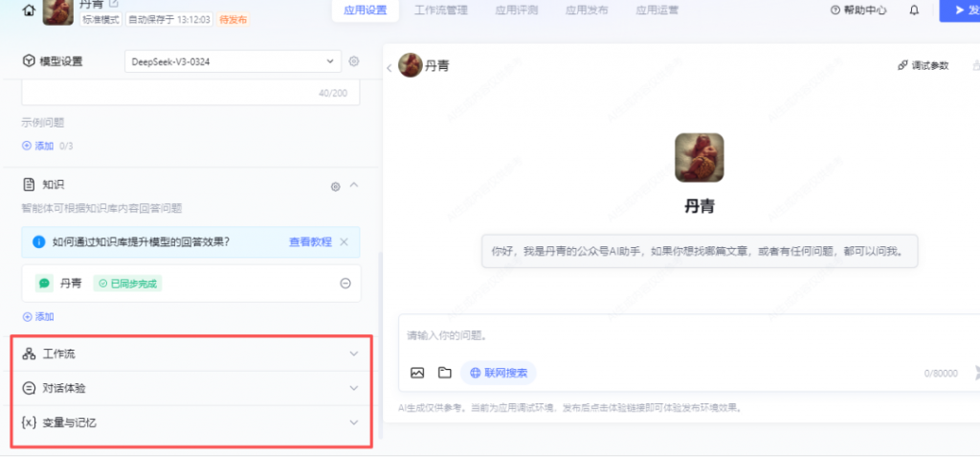This screenshot has height=457, width=980.
Task: Toggle 联网搜索 web search
Action: coord(499,373)
